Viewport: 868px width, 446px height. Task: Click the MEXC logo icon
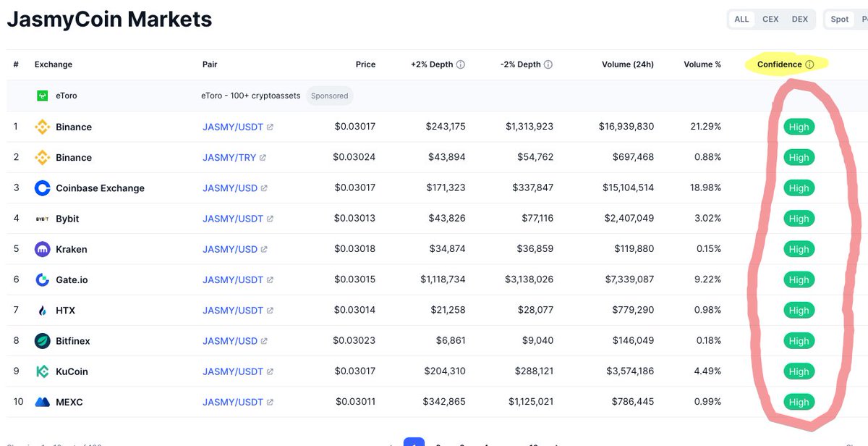[x=43, y=402]
